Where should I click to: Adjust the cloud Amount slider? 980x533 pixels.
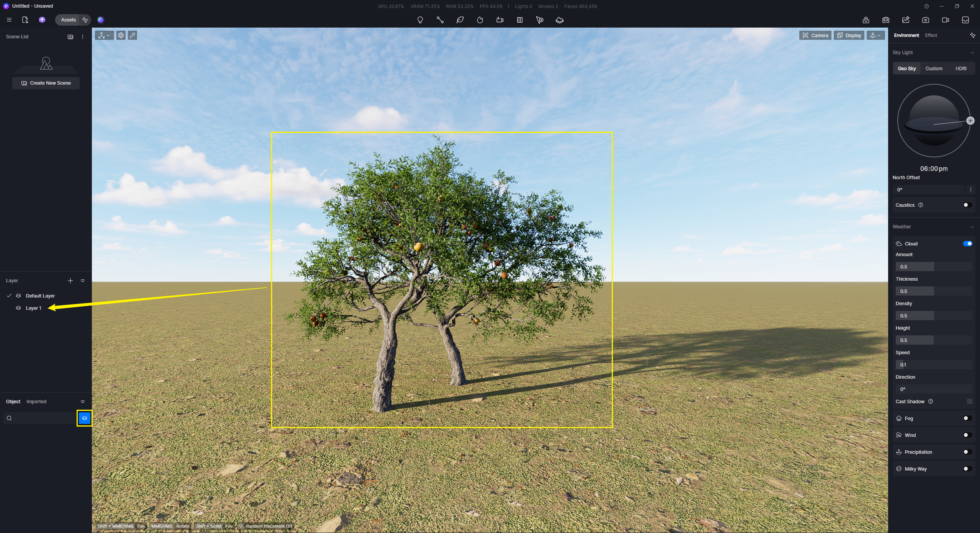click(x=933, y=266)
